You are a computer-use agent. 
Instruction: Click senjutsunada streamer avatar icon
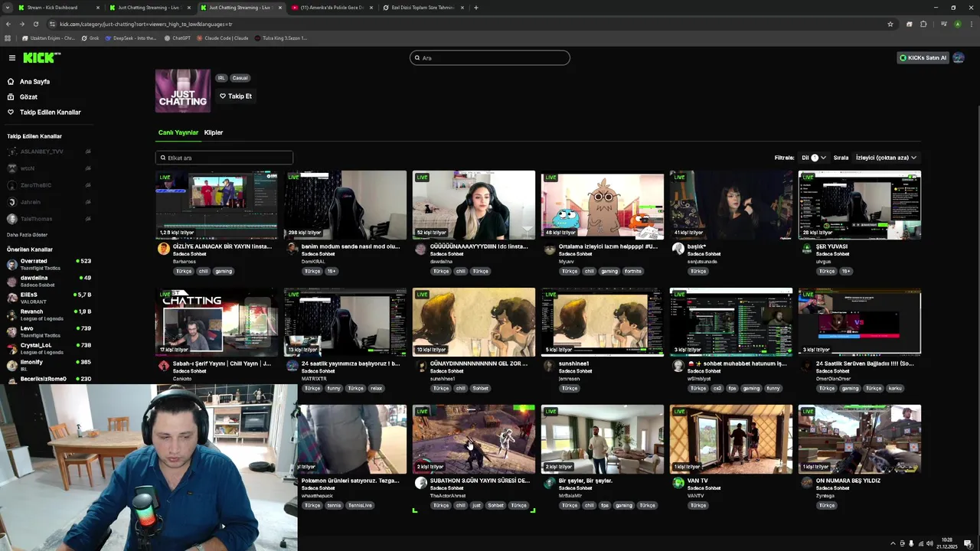coord(678,249)
